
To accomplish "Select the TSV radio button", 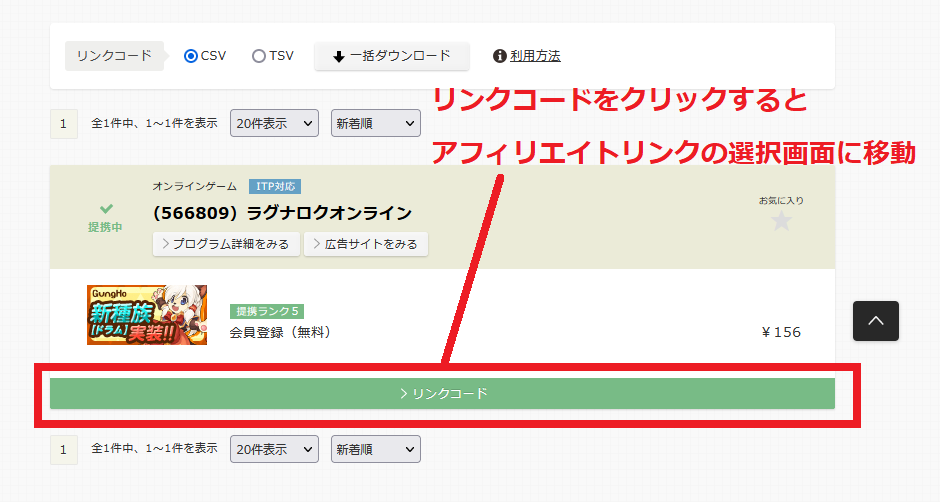I will coord(259,56).
